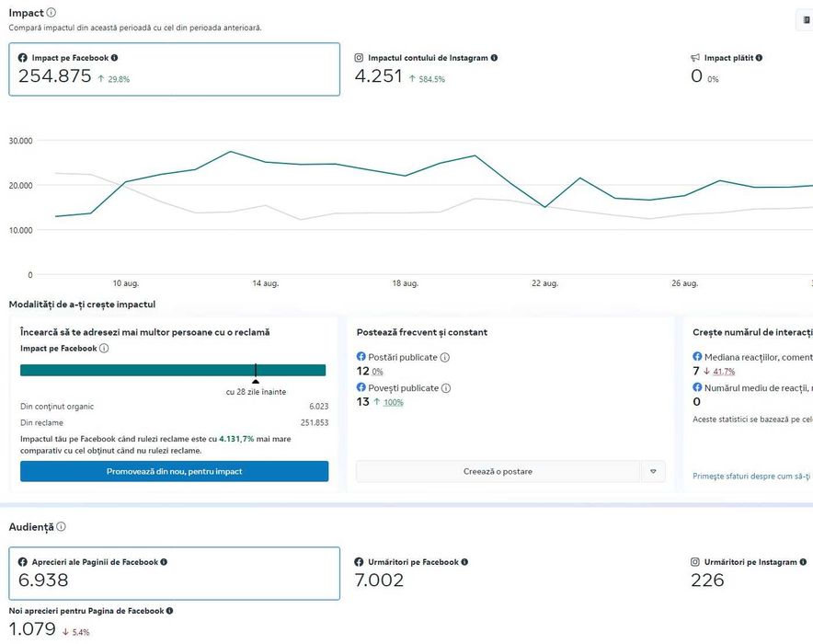Open the Primește sfaturi despre cum link
Screen dimensions: 813x644
751,476
